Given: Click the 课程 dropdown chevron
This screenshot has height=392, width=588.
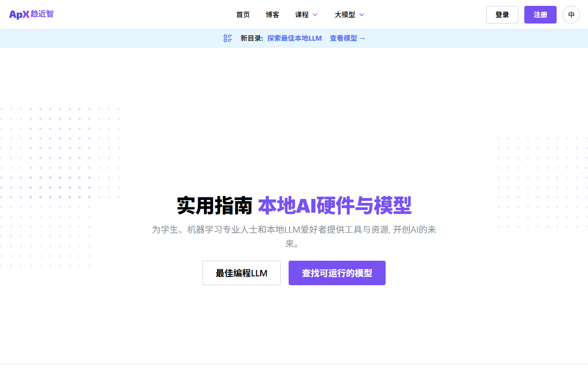Looking at the screenshot, I should point(315,15).
